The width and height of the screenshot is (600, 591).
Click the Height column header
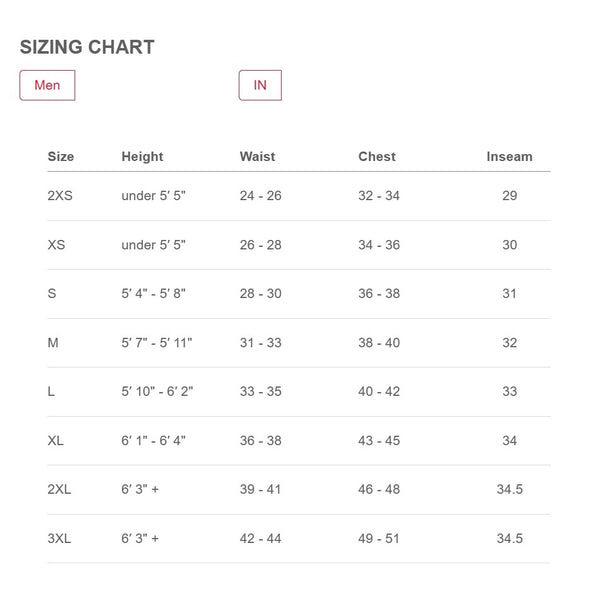tap(142, 156)
